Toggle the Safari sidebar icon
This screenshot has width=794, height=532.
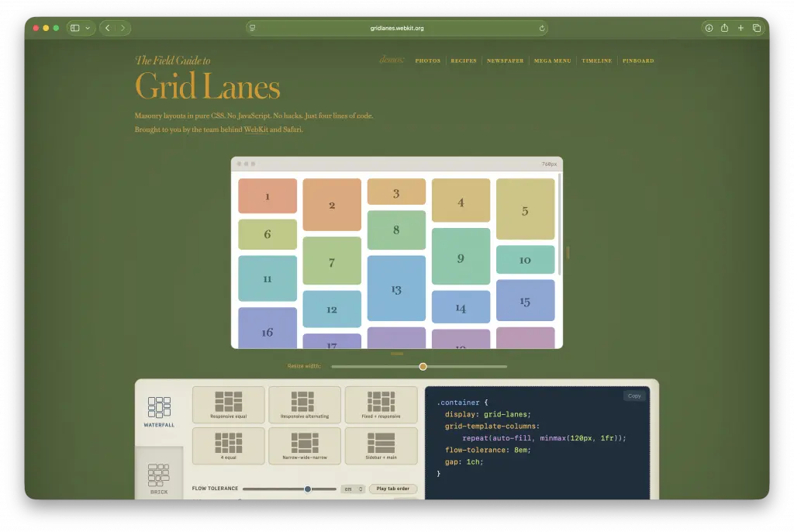[75, 28]
